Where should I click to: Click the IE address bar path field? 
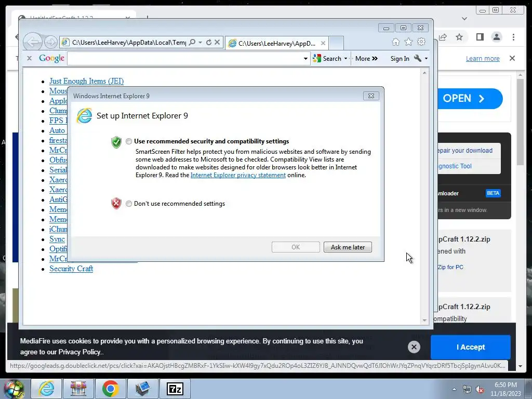tap(129, 43)
